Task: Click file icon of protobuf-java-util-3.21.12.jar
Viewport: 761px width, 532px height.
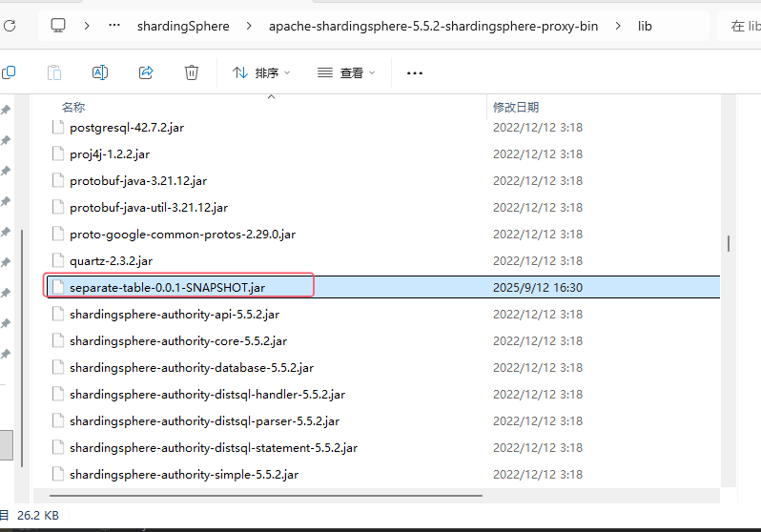Action: [58, 207]
